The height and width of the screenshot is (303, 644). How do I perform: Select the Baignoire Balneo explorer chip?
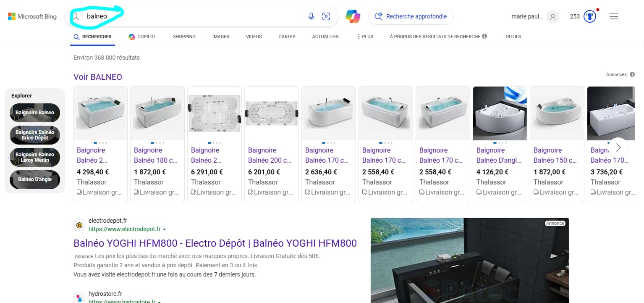pyautogui.click(x=35, y=113)
